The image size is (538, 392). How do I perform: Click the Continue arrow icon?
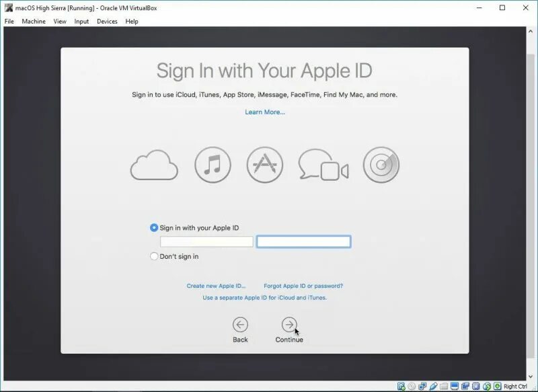click(x=289, y=325)
